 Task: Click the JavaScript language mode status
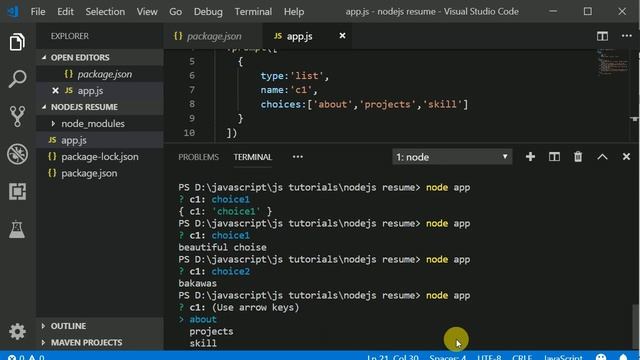563,357
